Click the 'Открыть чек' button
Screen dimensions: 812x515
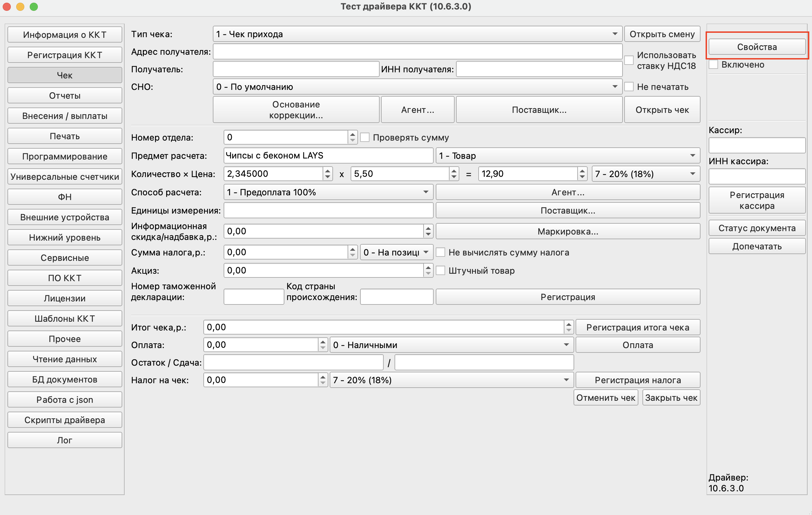[662, 110]
